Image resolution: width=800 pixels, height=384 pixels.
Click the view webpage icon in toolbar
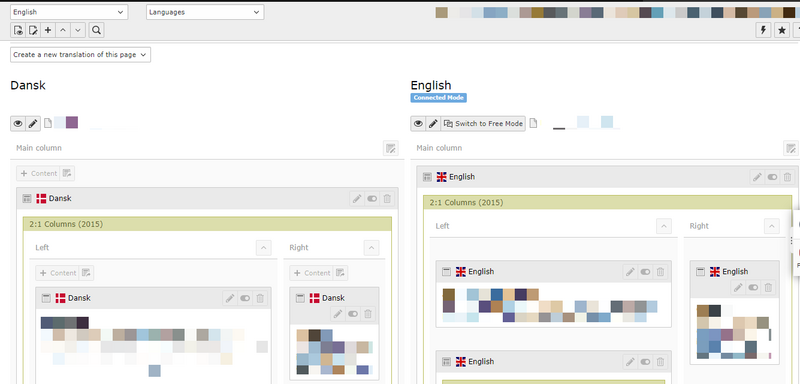18,31
